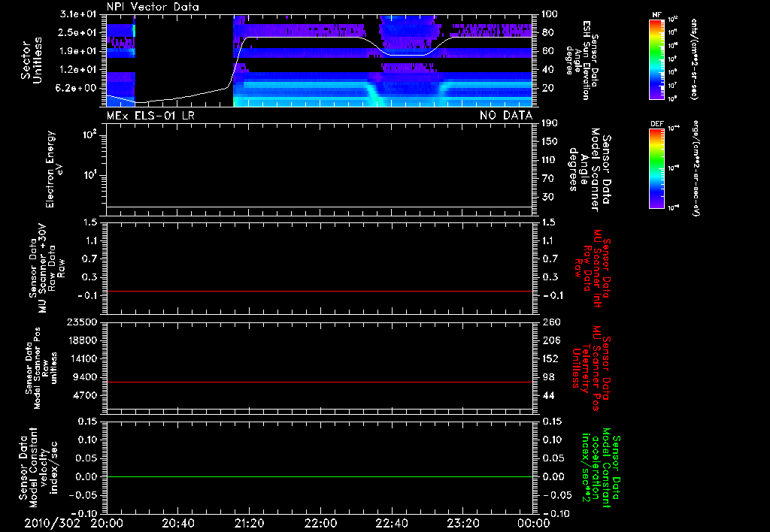Screen dimensions: 770x532
Task: Click the 110 scanner angle tick value
Action: [x=550, y=160]
